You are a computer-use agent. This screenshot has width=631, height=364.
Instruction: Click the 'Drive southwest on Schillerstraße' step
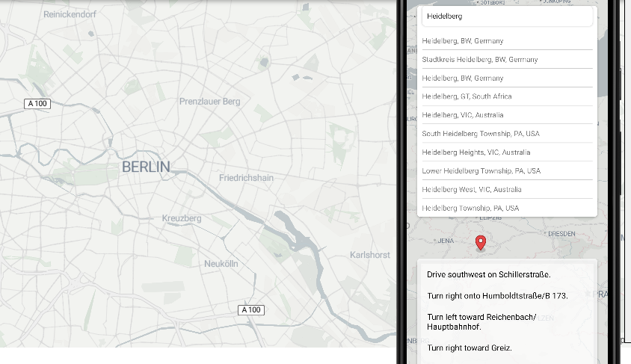click(x=488, y=275)
